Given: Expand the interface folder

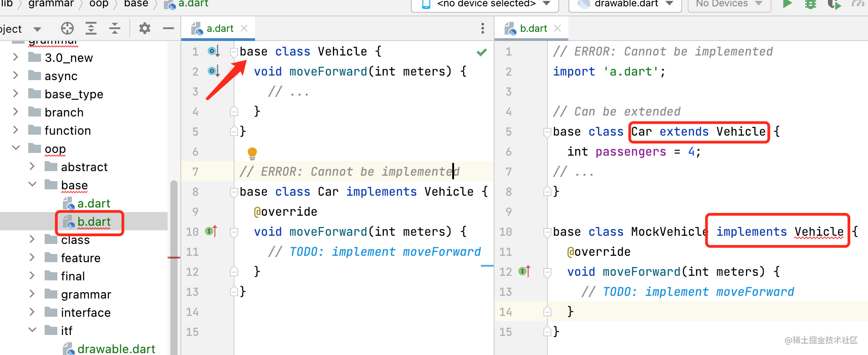Looking at the screenshot, I should [32, 312].
